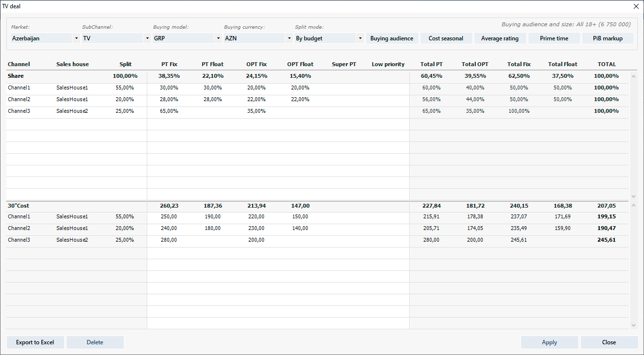Click the PT Fix column header
644x355 pixels.
169,64
